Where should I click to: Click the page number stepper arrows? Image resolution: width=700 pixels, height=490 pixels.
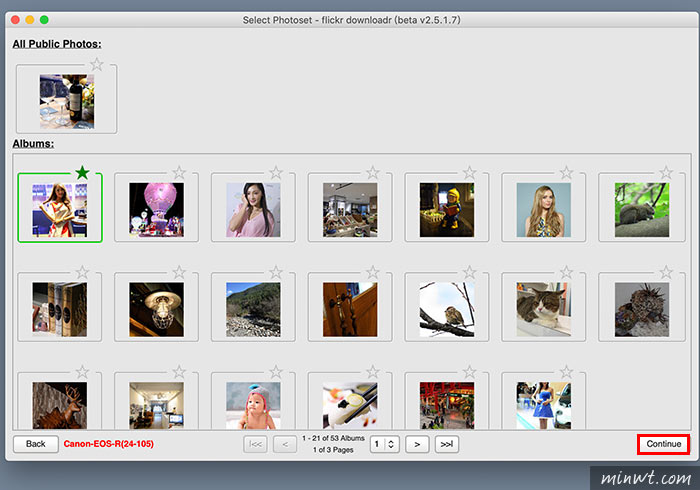click(x=391, y=444)
